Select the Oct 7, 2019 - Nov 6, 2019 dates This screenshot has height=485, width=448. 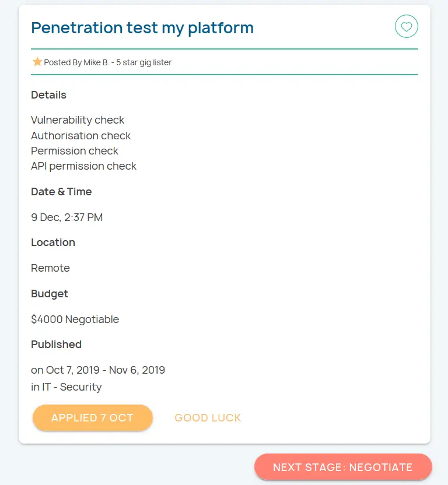(x=106, y=370)
